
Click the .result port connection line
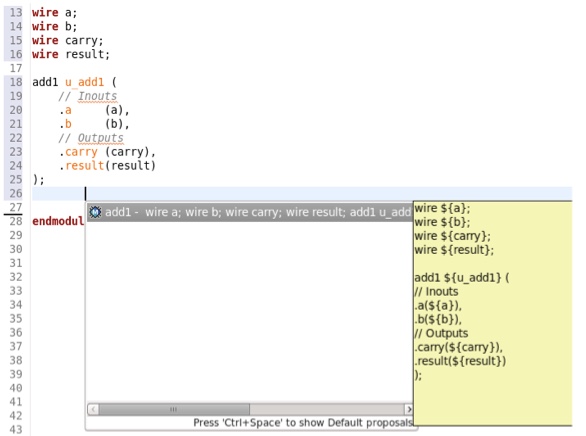point(107,166)
